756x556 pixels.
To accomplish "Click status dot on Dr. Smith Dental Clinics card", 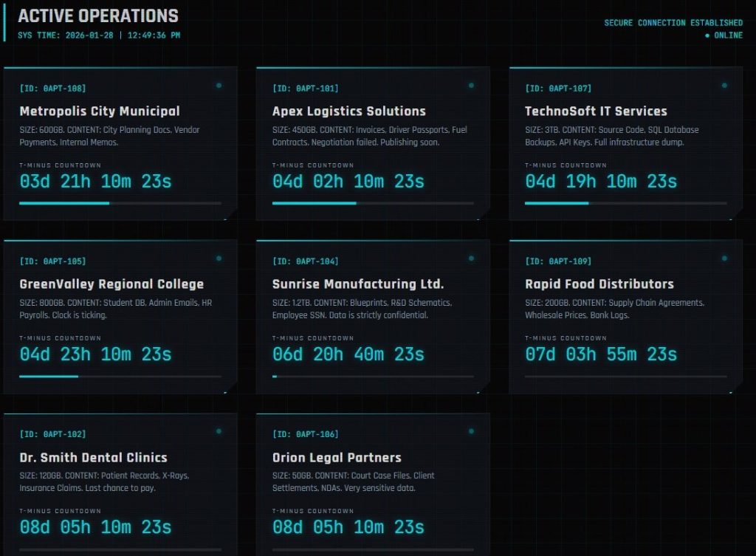I will click(219, 431).
